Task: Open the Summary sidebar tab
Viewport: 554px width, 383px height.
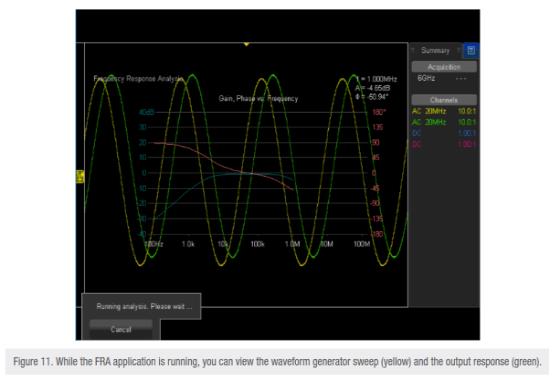Action: (x=435, y=51)
